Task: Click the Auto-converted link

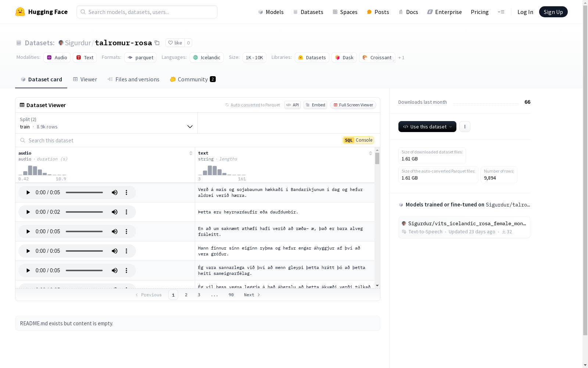Action: click(245, 105)
